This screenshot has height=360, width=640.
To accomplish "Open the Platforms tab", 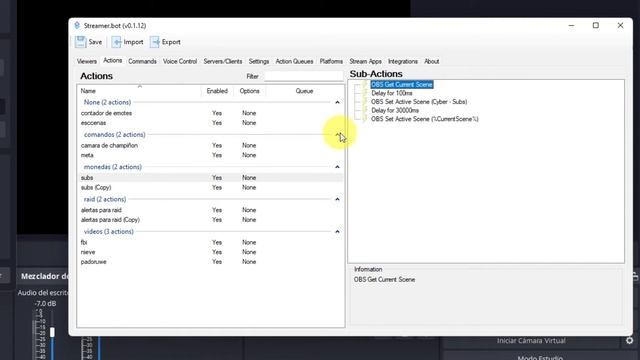I will 331,61.
